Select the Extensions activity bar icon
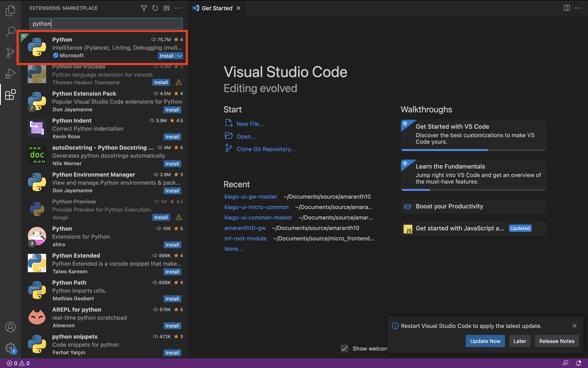Image resolution: width=588 pixels, height=368 pixels. tap(10, 95)
